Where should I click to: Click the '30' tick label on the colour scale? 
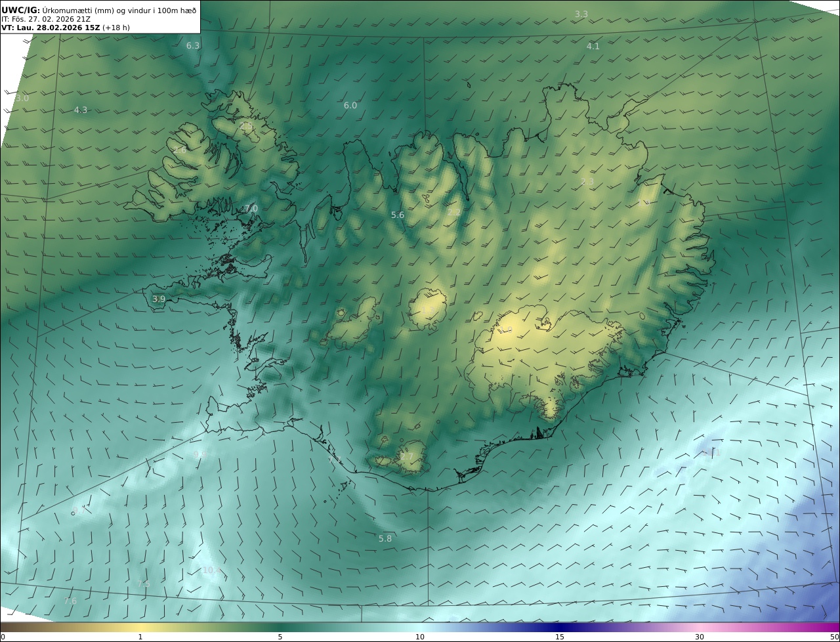pyautogui.click(x=700, y=637)
